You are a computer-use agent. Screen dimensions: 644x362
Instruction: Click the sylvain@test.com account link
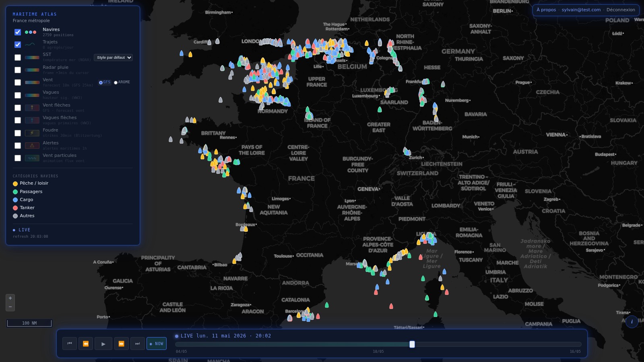tap(581, 10)
